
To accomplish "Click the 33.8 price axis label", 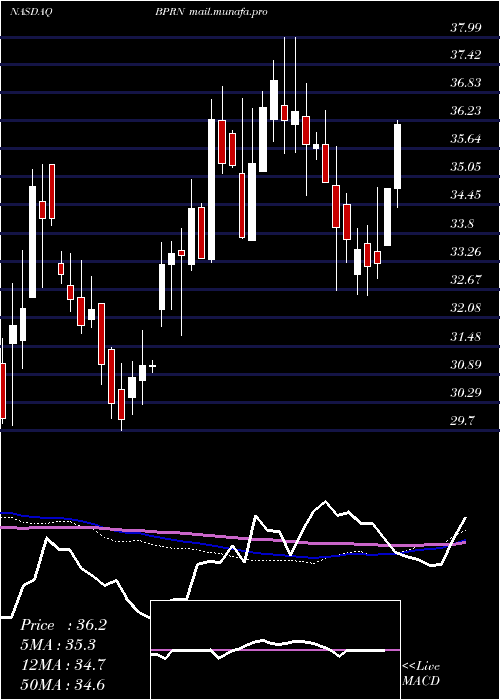I will [x=462, y=224].
